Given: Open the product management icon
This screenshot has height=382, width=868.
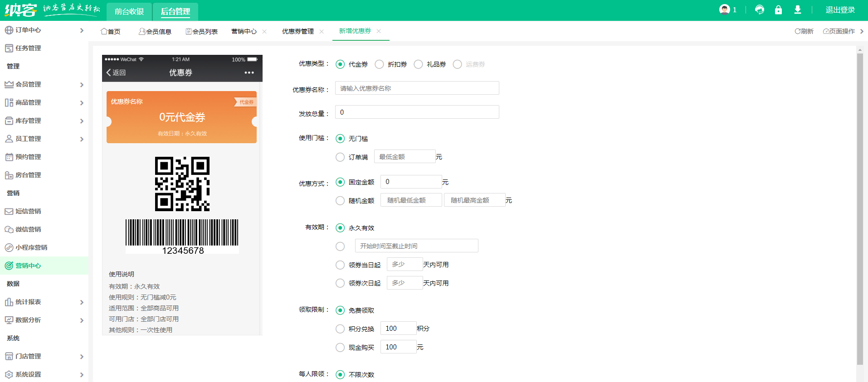Looking at the screenshot, I should pos(9,102).
